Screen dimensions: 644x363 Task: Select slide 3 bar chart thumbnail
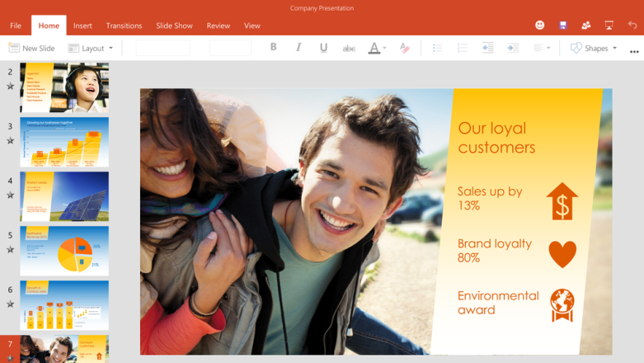tap(64, 142)
